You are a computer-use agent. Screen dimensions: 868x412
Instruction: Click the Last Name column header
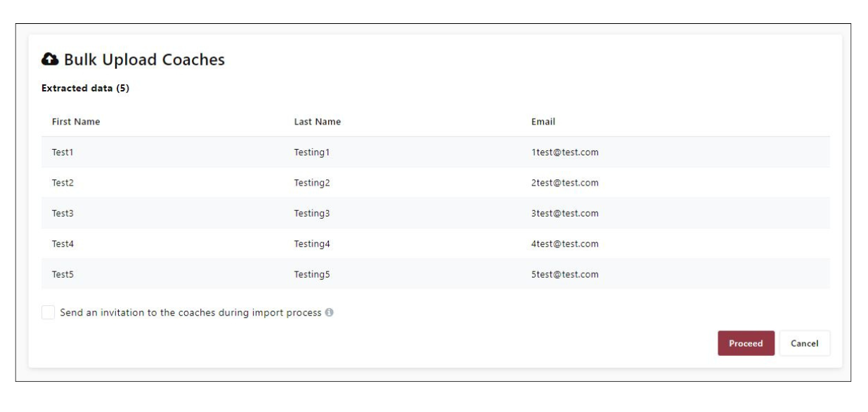click(x=317, y=122)
